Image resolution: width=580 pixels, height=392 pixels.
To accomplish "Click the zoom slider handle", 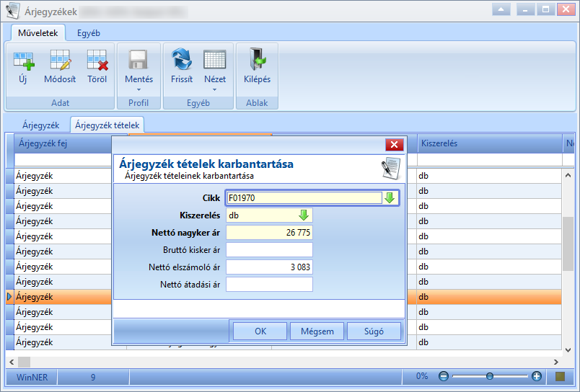I will 490,376.
